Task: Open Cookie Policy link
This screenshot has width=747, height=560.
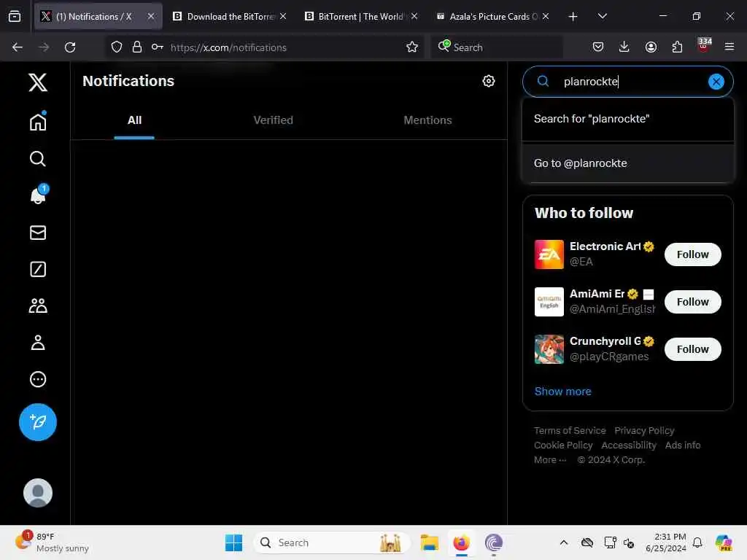Action: point(562,446)
